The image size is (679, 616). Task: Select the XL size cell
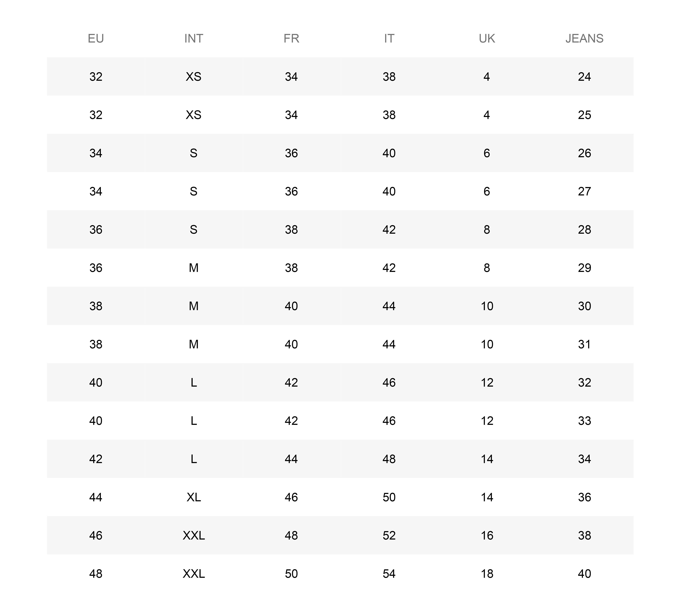click(x=194, y=497)
